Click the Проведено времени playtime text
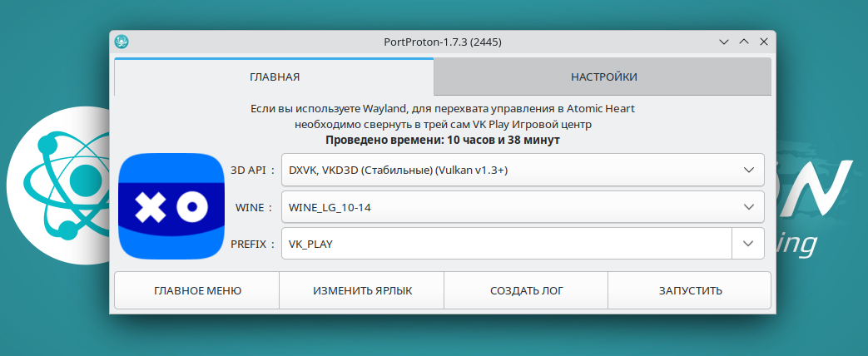The width and height of the screenshot is (868, 356). coord(442,141)
